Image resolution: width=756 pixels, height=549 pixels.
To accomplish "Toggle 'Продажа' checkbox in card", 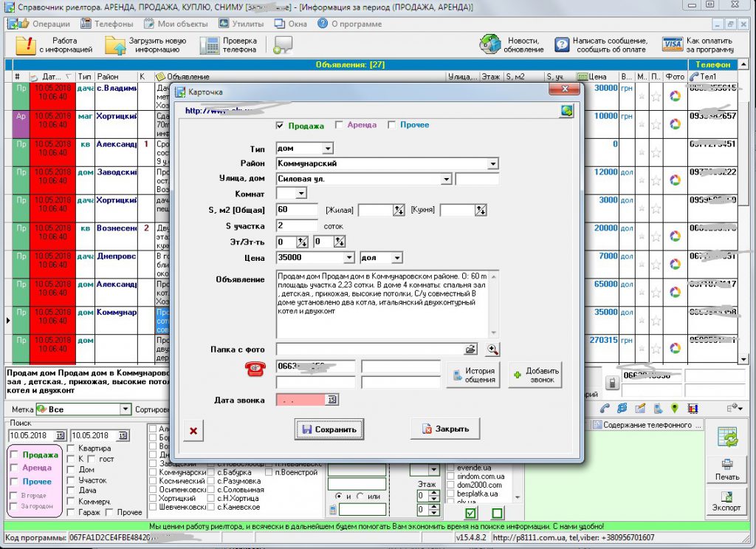I will [279, 126].
